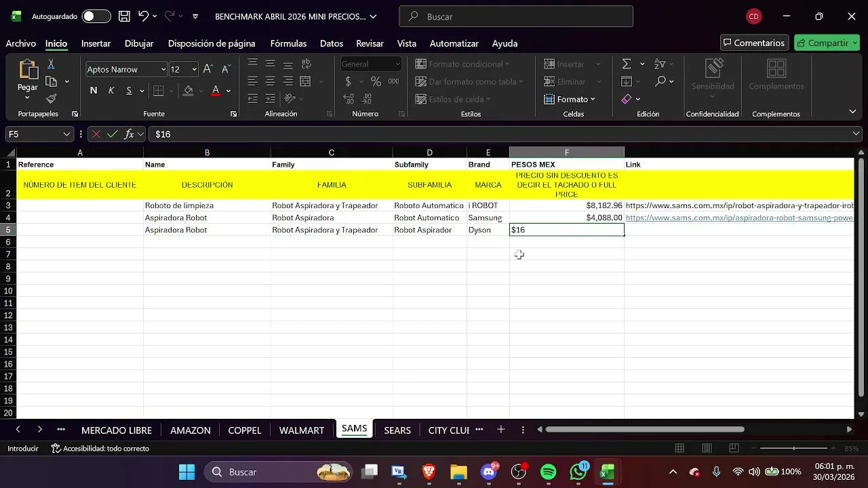Click the Clear eraser icon in Edición
The height and width of the screenshot is (488, 868).
pyautogui.click(x=627, y=99)
